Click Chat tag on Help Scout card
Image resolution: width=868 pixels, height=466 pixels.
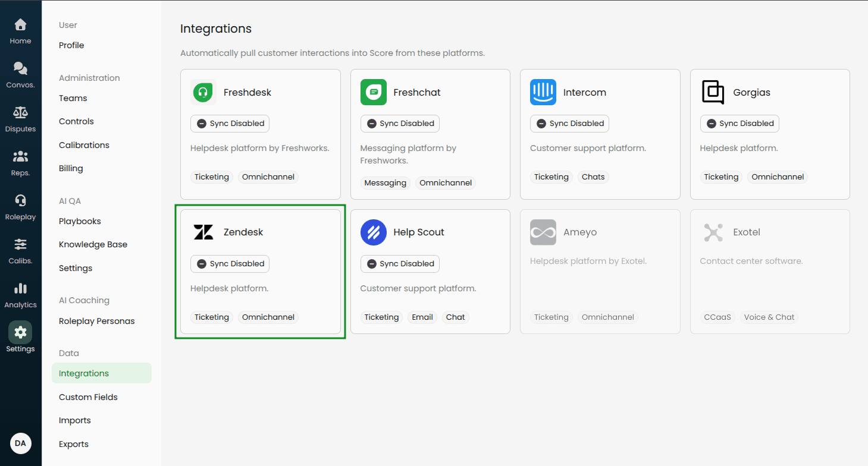click(x=456, y=317)
